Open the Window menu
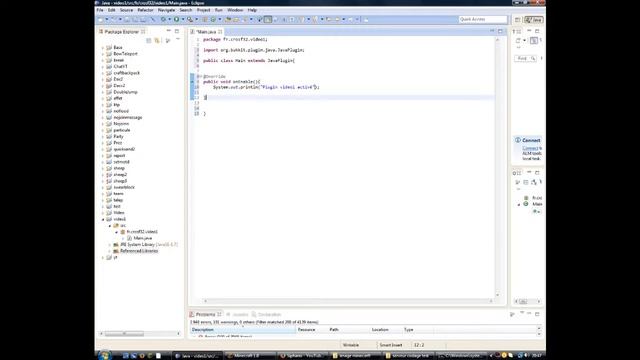This screenshot has height=360, width=640. point(235,10)
